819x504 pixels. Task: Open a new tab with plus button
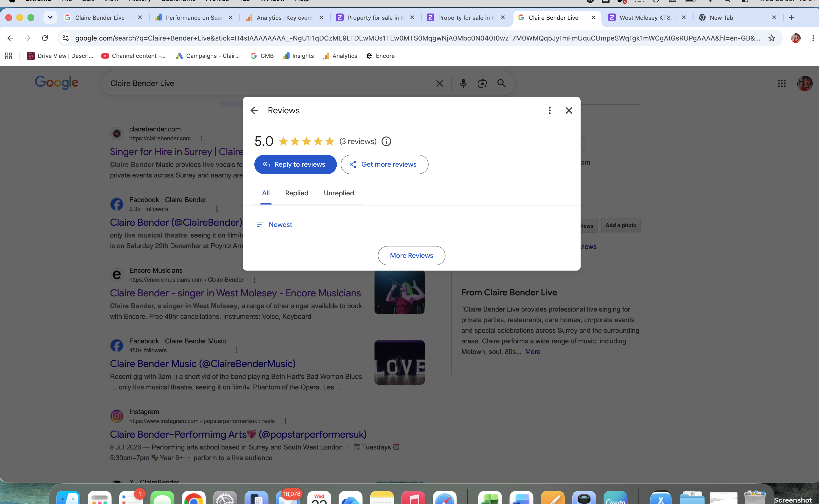[x=791, y=17]
